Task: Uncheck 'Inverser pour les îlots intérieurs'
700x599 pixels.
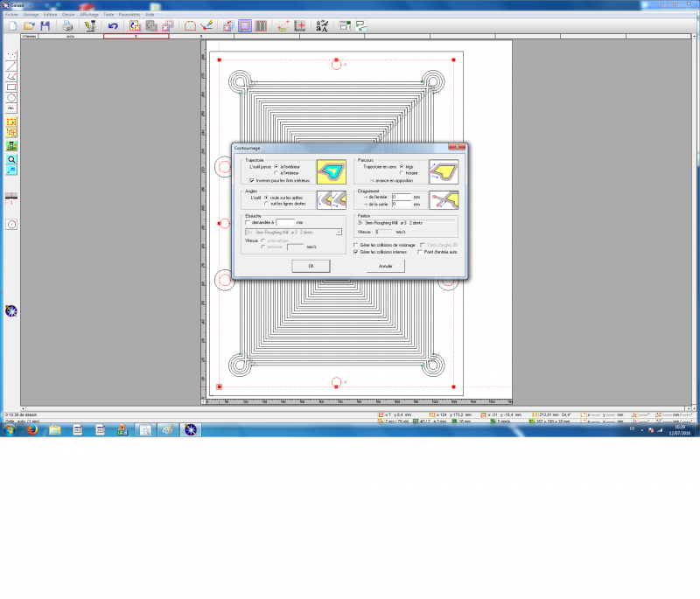Action: click(252, 180)
